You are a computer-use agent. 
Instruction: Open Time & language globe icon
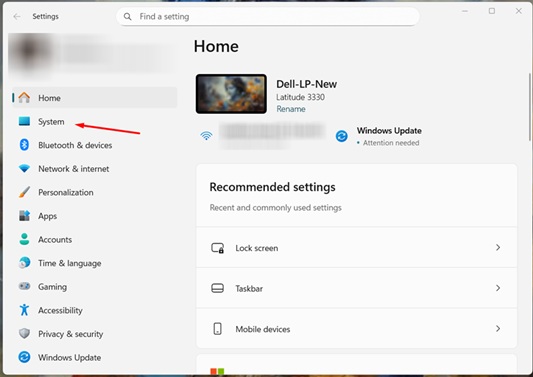click(x=24, y=263)
